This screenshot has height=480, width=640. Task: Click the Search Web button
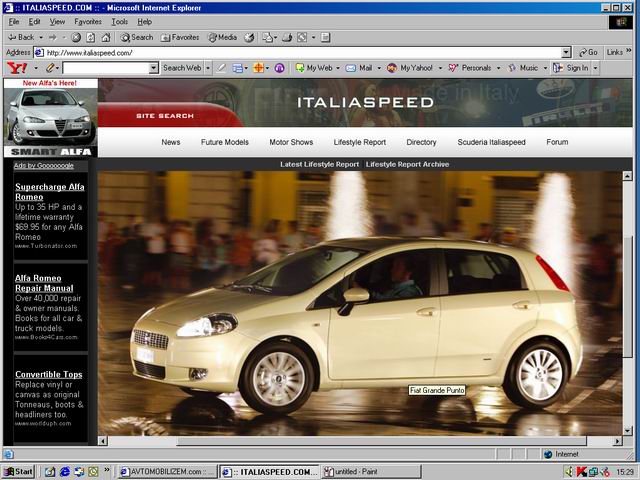coord(182,68)
